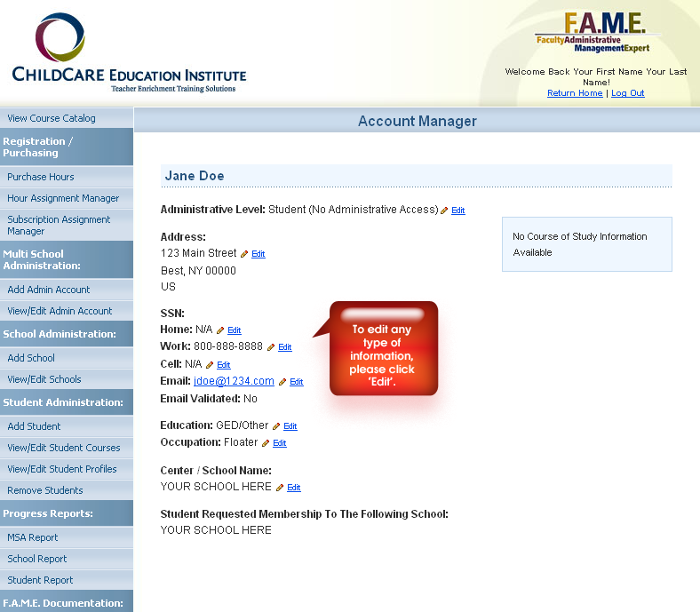Click Student Administration header
700x612 pixels.
(67, 402)
